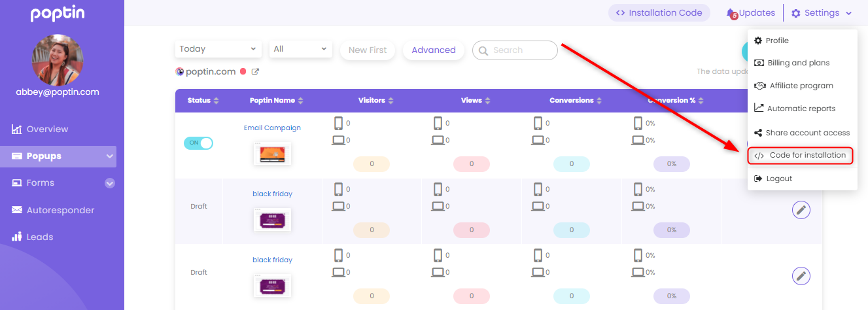Image resolution: width=868 pixels, height=310 pixels.
Task: Click the Settings gear icon
Action: pyautogui.click(x=796, y=13)
